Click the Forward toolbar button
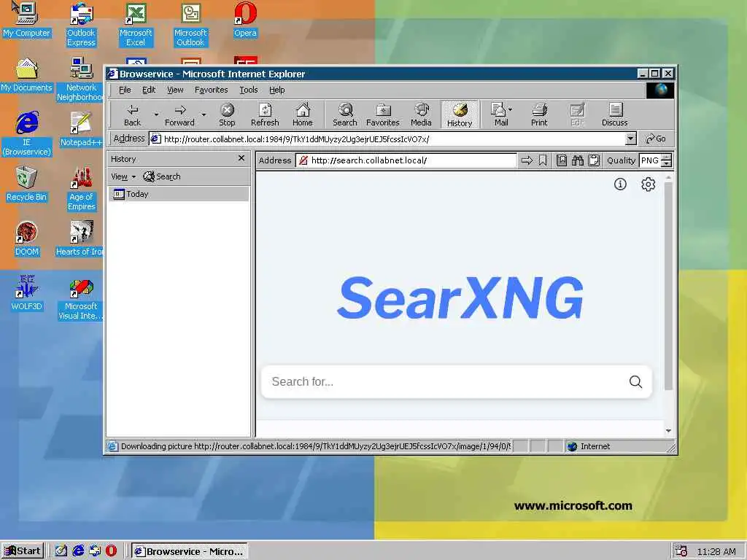The image size is (747, 560). point(179,114)
